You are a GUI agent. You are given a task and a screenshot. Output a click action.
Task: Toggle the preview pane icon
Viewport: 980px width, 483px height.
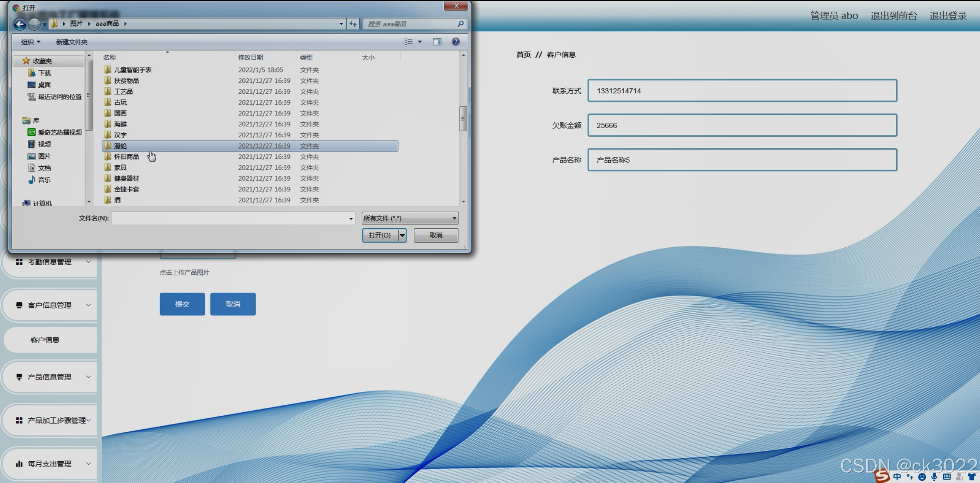click(x=437, y=42)
